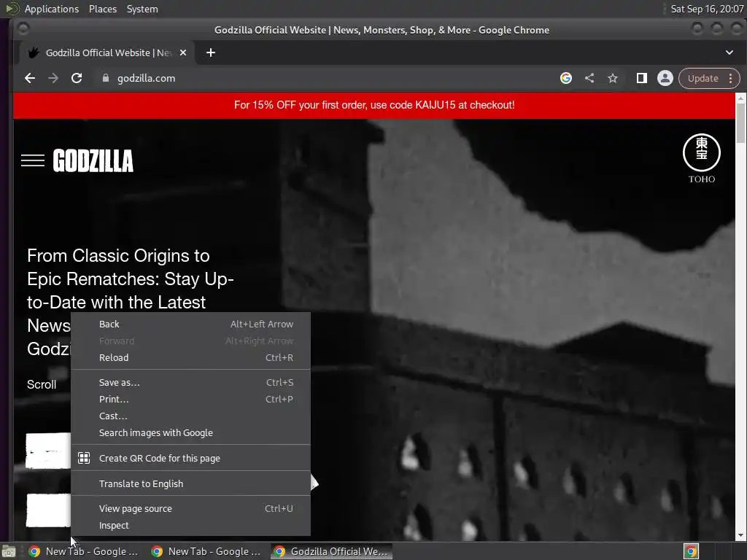Switch to second New Tab taskbar window
Screen dimensions: 747x560
[x=206, y=551]
